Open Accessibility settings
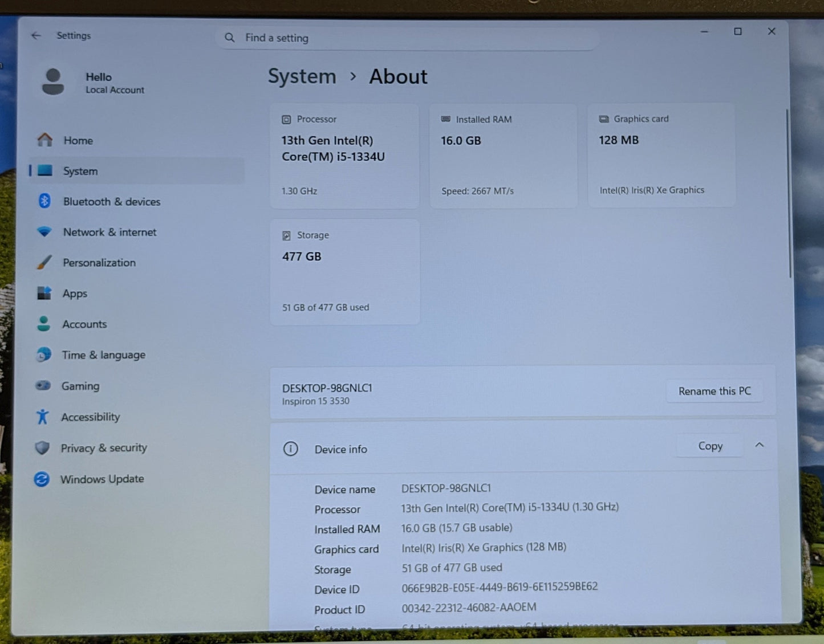This screenshot has height=644, width=824. click(x=137, y=417)
